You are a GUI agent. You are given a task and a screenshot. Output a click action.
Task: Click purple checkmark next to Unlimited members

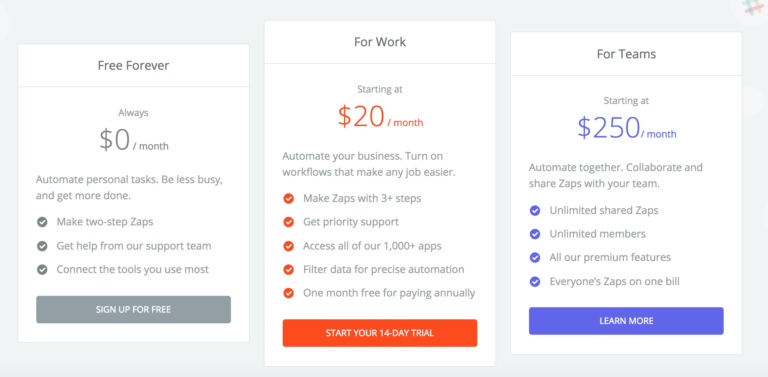pyautogui.click(x=535, y=234)
